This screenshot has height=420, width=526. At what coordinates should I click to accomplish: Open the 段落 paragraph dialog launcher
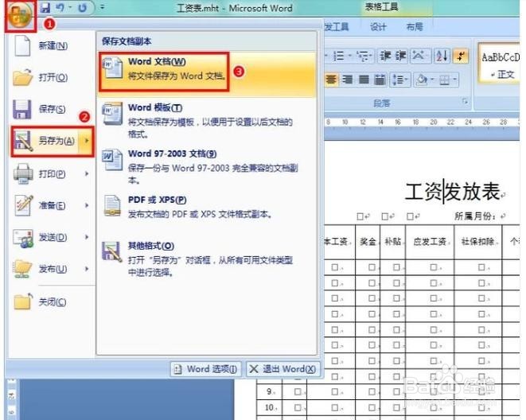pos(466,101)
